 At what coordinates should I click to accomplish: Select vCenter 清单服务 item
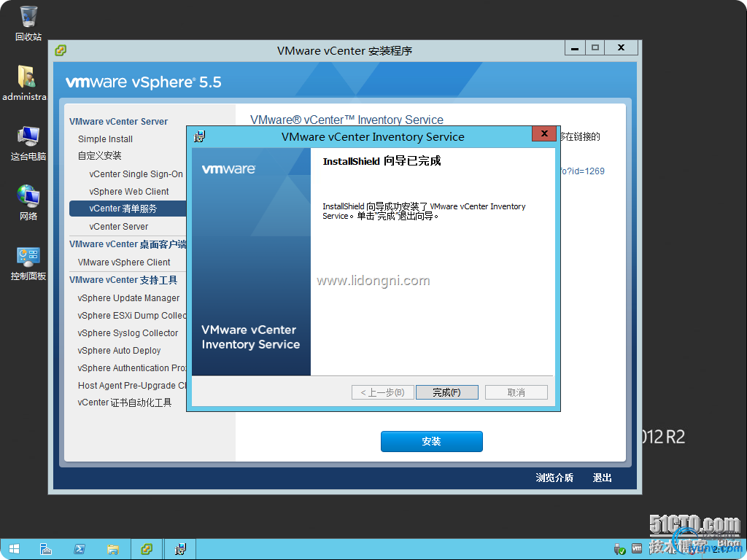point(128,209)
